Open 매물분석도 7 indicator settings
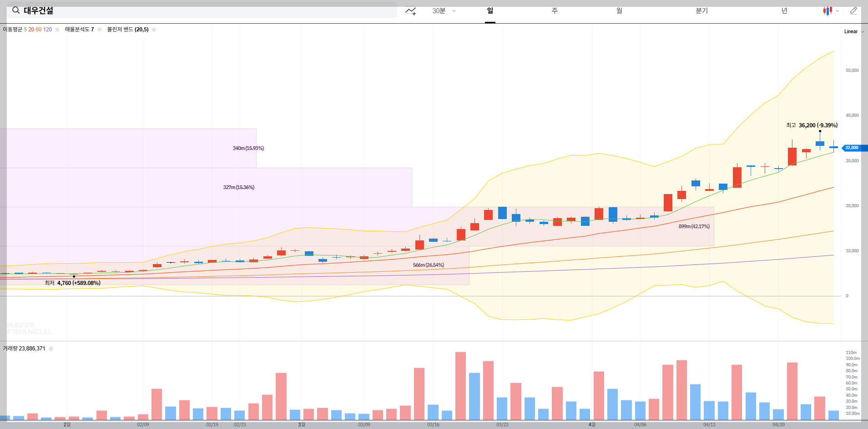The width and height of the screenshot is (868, 429). point(79,30)
